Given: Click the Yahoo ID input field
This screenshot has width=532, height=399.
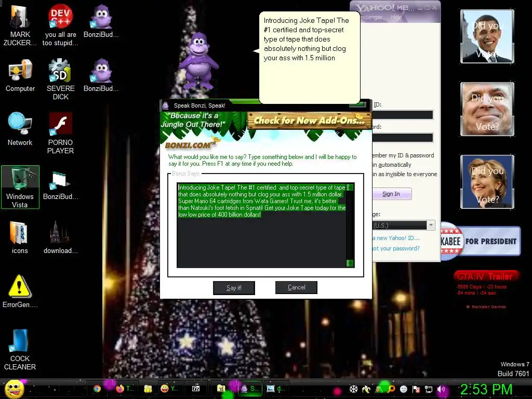Looking at the screenshot, I should pyautogui.click(x=403, y=115).
